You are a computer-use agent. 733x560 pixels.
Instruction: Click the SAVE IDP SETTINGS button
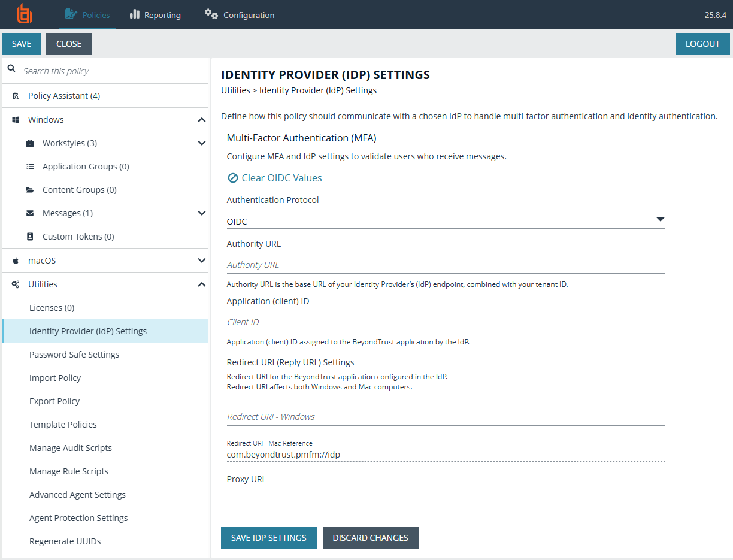tap(268, 537)
